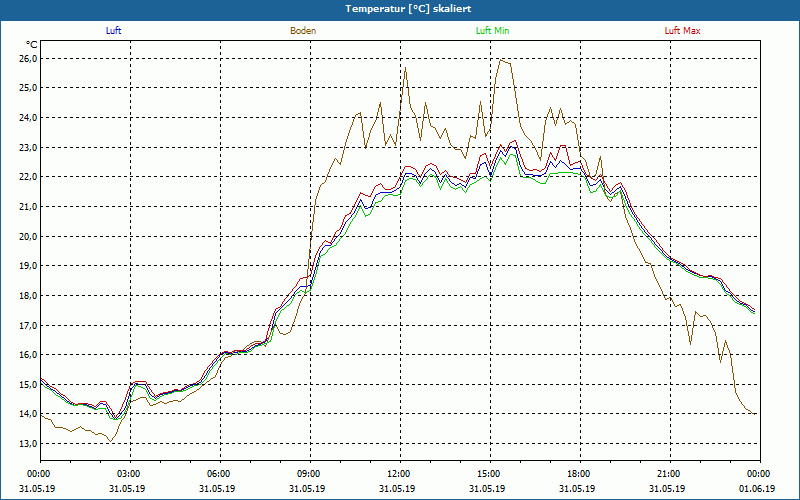Viewport: 800px width, 500px height.
Task: Click the 'Luft Min' legend label
Action: pos(492,31)
